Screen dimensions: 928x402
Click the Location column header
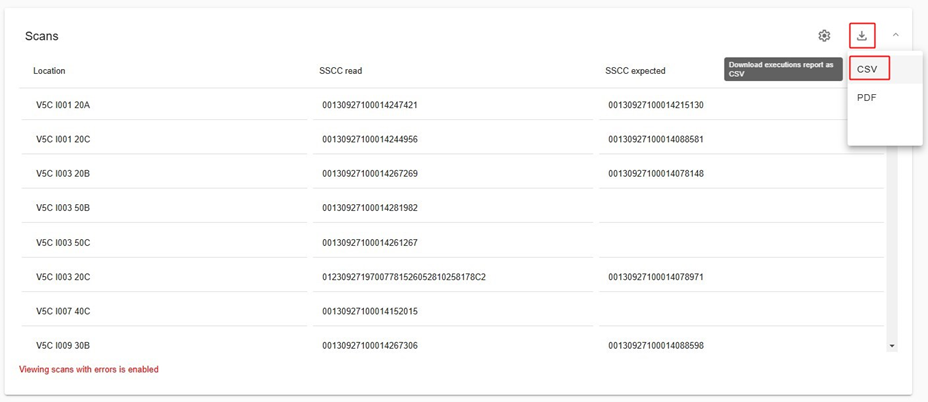click(x=49, y=71)
